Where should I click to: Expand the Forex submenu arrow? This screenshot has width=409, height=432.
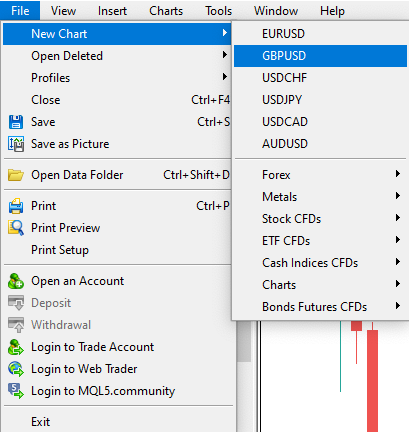click(x=397, y=174)
